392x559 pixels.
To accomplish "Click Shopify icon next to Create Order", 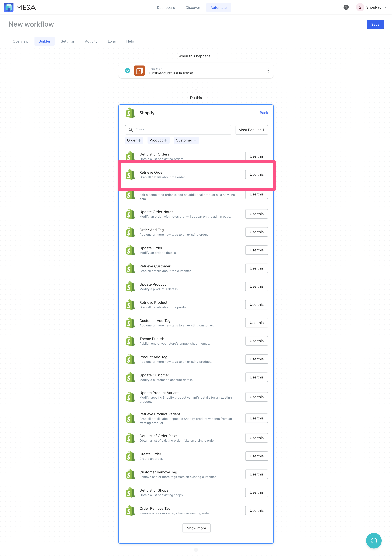I will pyautogui.click(x=130, y=456).
